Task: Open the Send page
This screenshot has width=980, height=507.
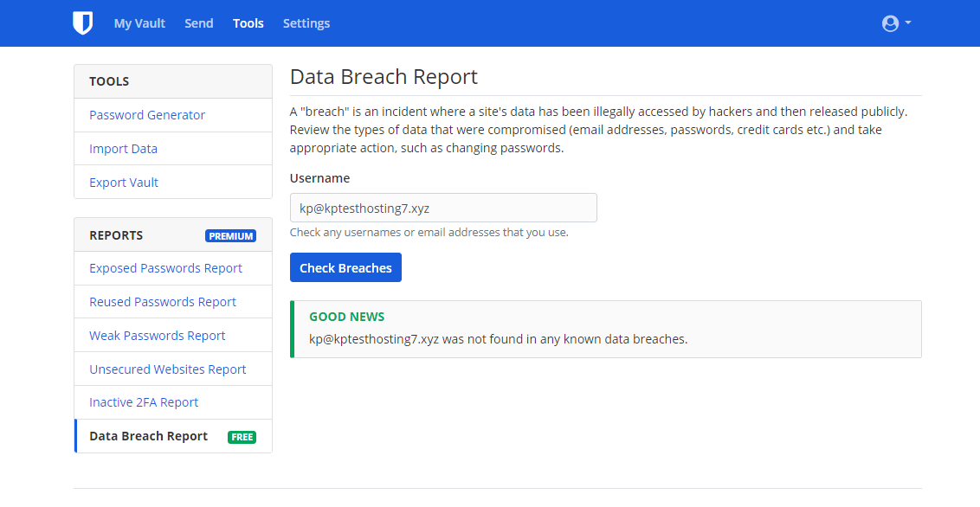Action: pos(198,23)
